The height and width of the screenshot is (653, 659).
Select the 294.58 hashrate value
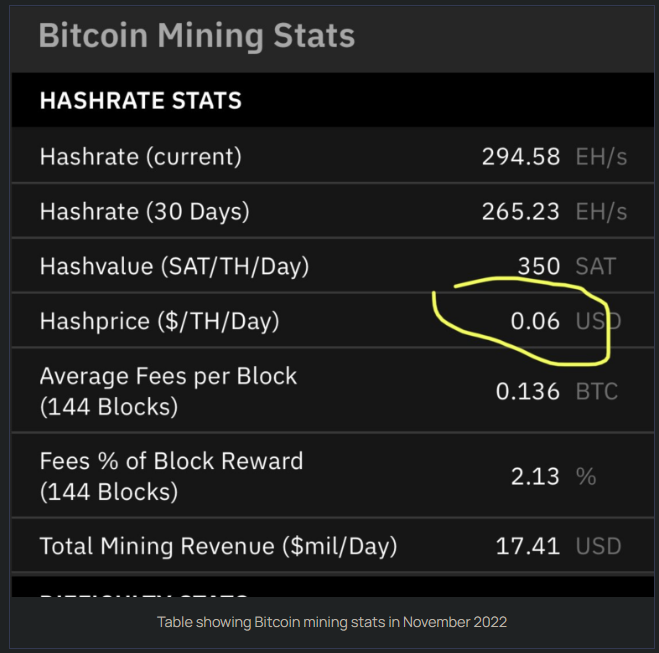click(x=521, y=157)
